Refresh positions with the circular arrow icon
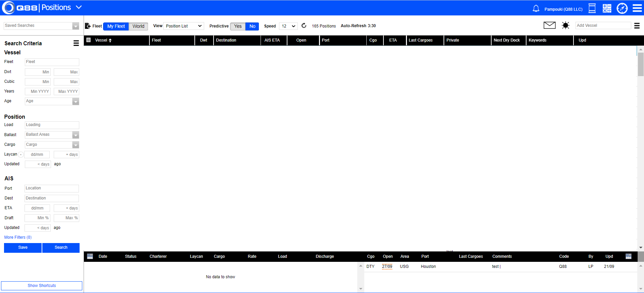The height and width of the screenshot is (293, 644). tap(304, 25)
